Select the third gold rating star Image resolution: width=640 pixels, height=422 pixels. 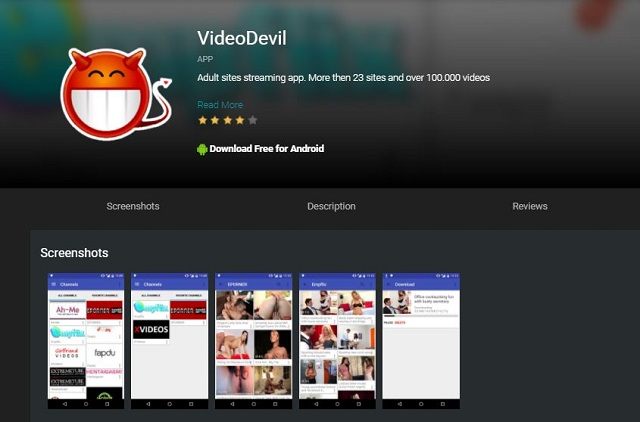coord(227,120)
